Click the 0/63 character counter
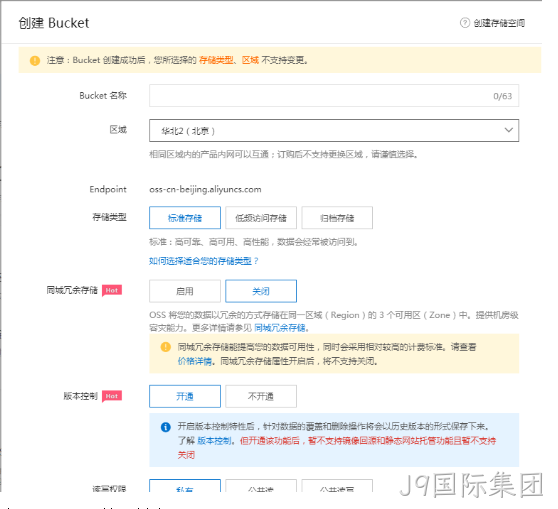This screenshot has height=509, width=558. pyautogui.click(x=502, y=96)
